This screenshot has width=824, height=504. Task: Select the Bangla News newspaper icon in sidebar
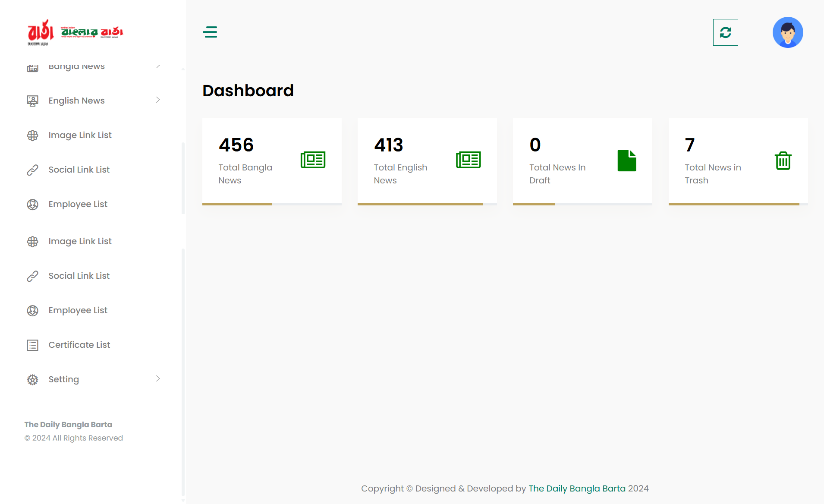32,67
